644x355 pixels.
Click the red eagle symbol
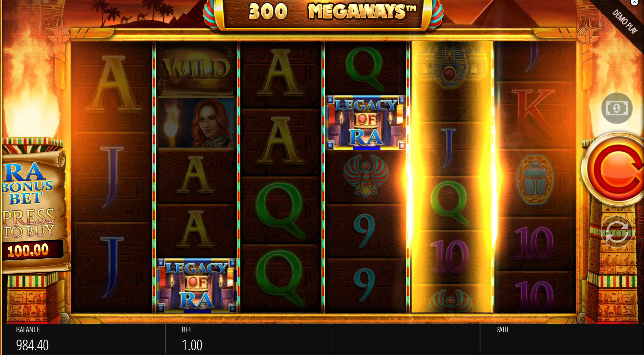coord(366,176)
